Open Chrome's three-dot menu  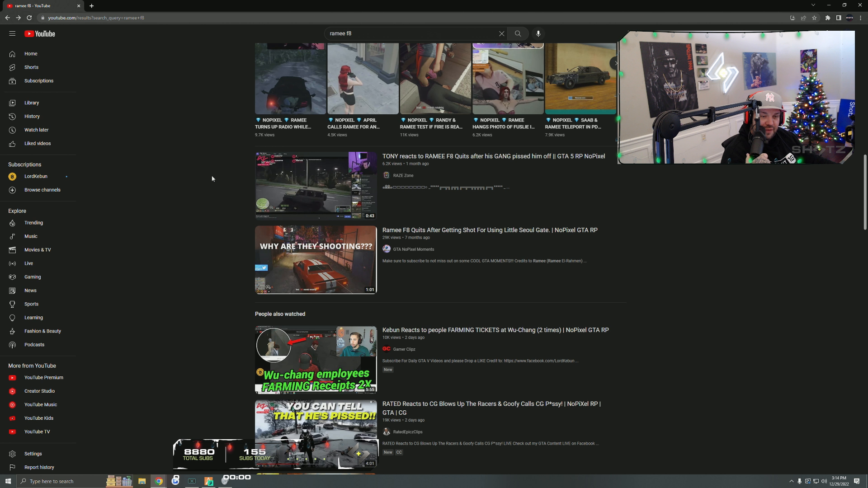tap(860, 18)
